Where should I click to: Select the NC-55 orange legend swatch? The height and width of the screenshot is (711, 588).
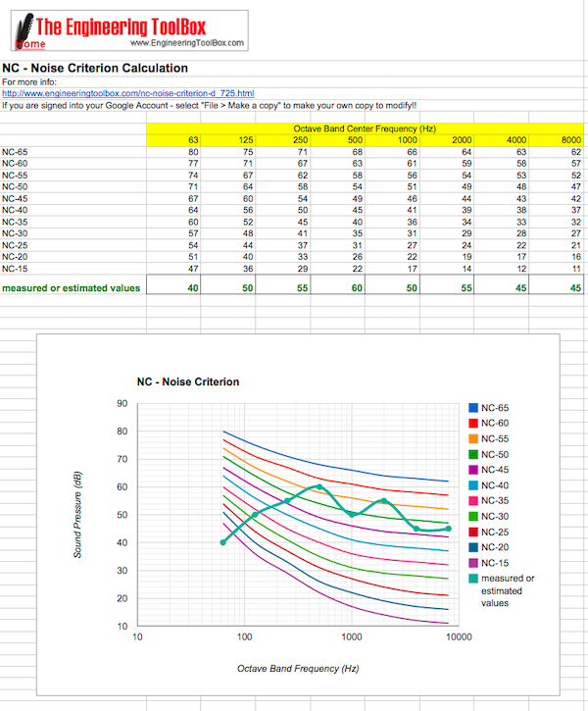click(x=473, y=438)
